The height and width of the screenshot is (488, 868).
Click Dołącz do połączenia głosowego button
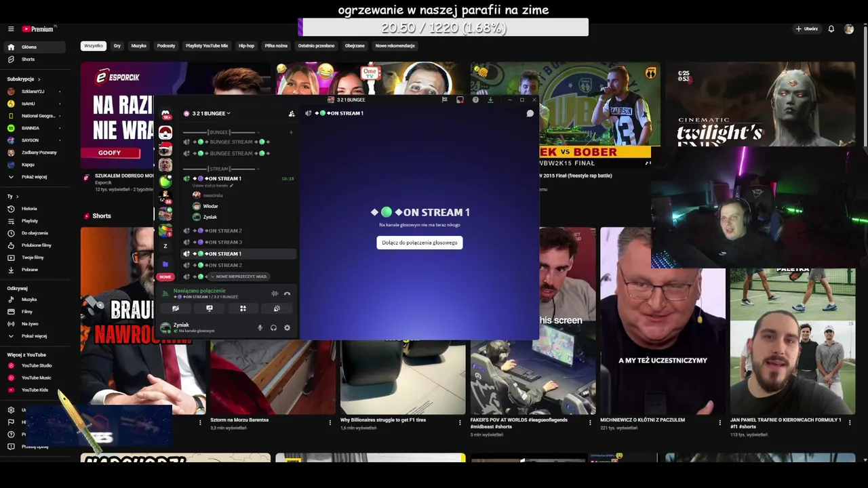tap(420, 243)
